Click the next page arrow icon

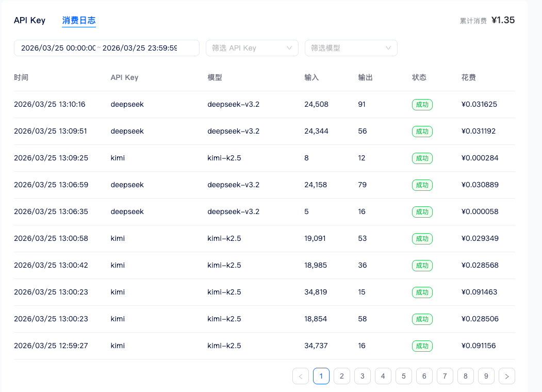506,376
